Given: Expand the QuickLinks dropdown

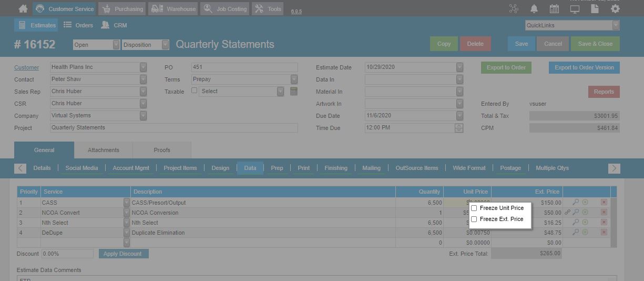Looking at the screenshot, I should 616,25.
